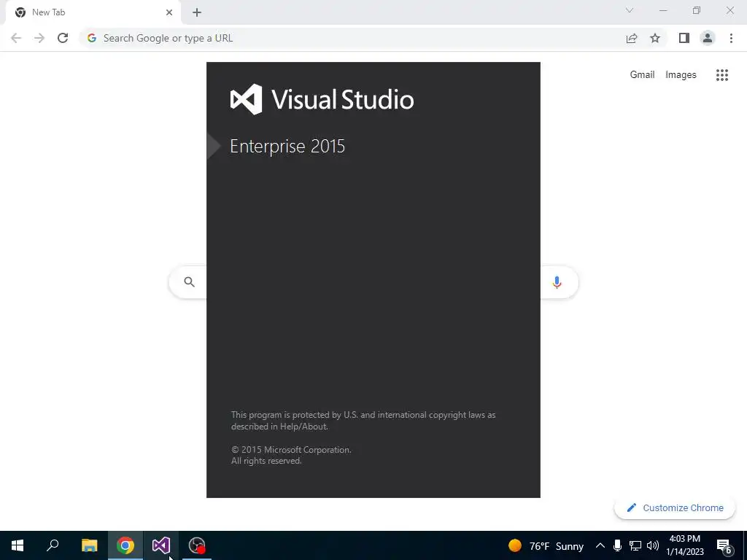Click the Visual Studio taskbar icon
Image resolution: width=747 pixels, height=560 pixels.
pyautogui.click(x=161, y=545)
